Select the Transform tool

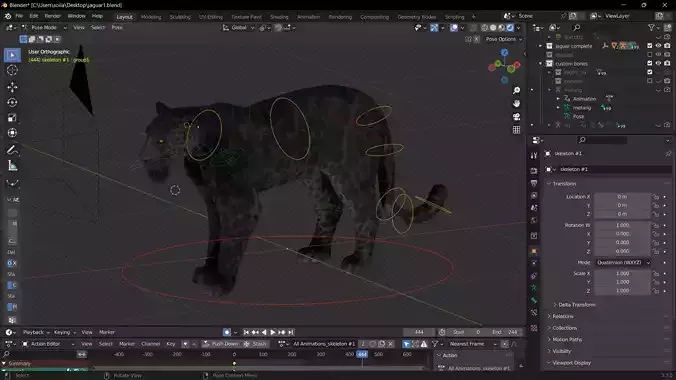[12, 133]
